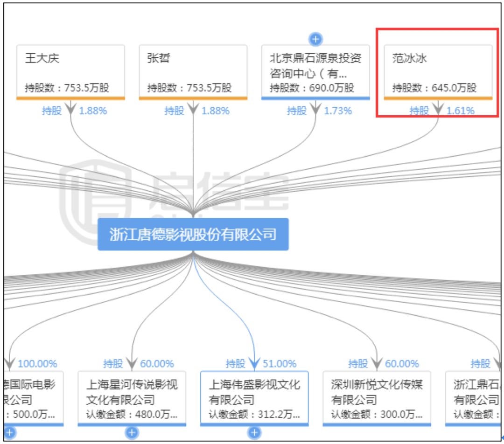Click the 100.00% holding percentage label
The image size is (504, 444).
pos(37,364)
